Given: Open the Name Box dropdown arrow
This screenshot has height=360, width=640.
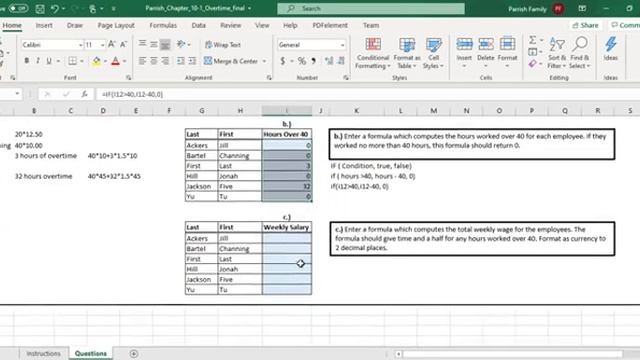Looking at the screenshot, I should [x=17, y=94].
